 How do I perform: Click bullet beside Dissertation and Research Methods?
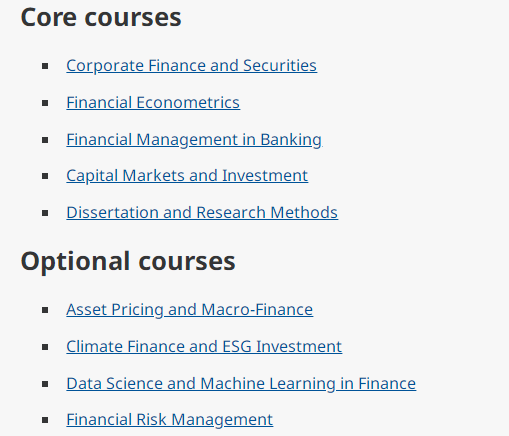[45, 213]
